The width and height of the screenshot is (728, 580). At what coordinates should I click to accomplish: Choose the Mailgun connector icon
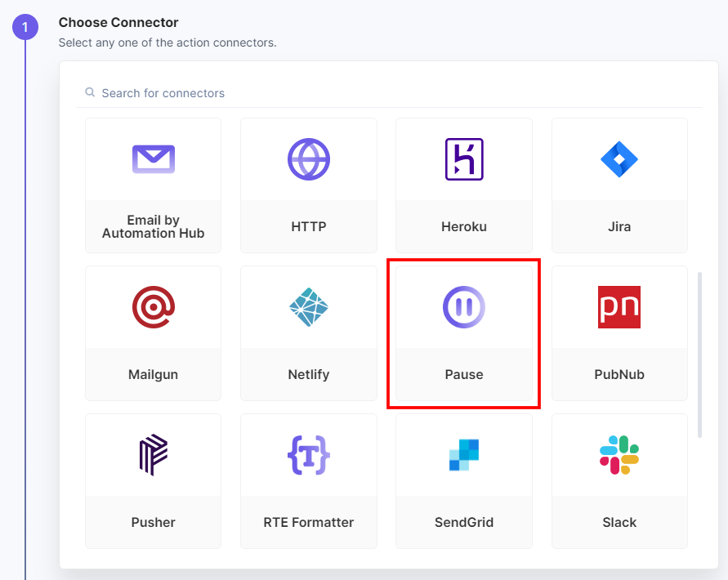pyautogui.click(x=153, y=307)
